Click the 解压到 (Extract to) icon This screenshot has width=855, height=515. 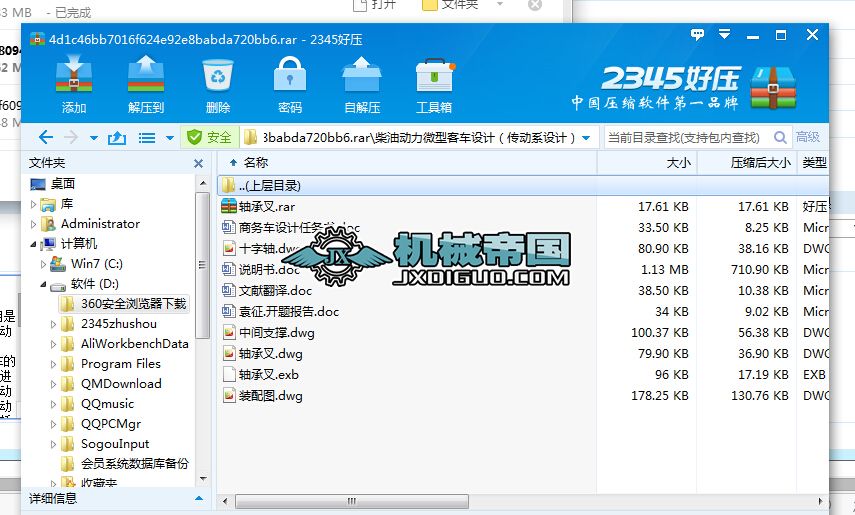[x=146, y=75]
